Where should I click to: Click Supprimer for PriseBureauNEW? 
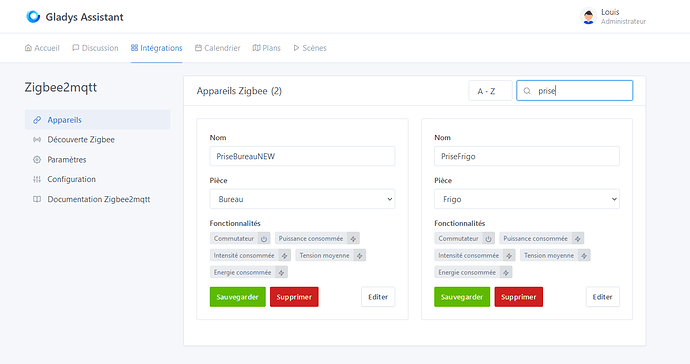(x=294, y=297)
